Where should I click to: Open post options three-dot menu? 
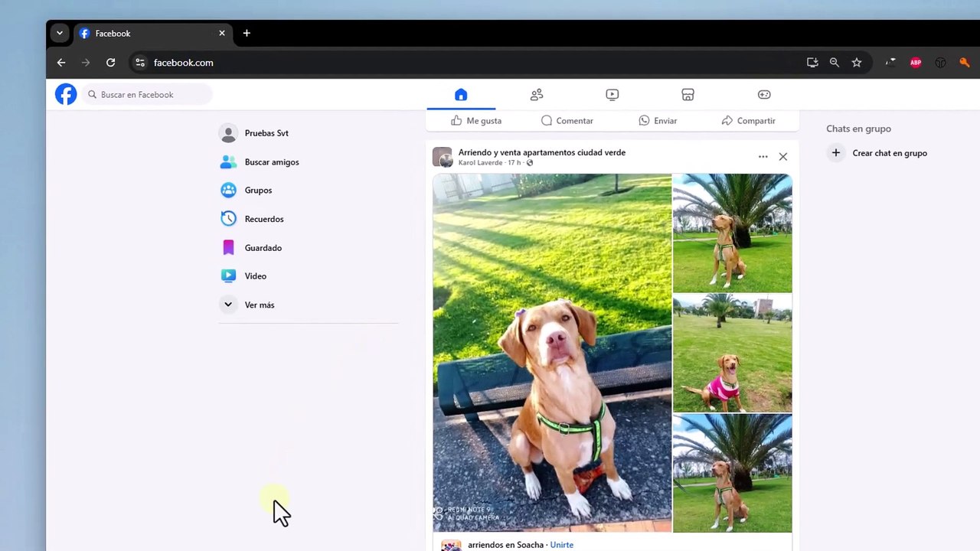point(763,157)
